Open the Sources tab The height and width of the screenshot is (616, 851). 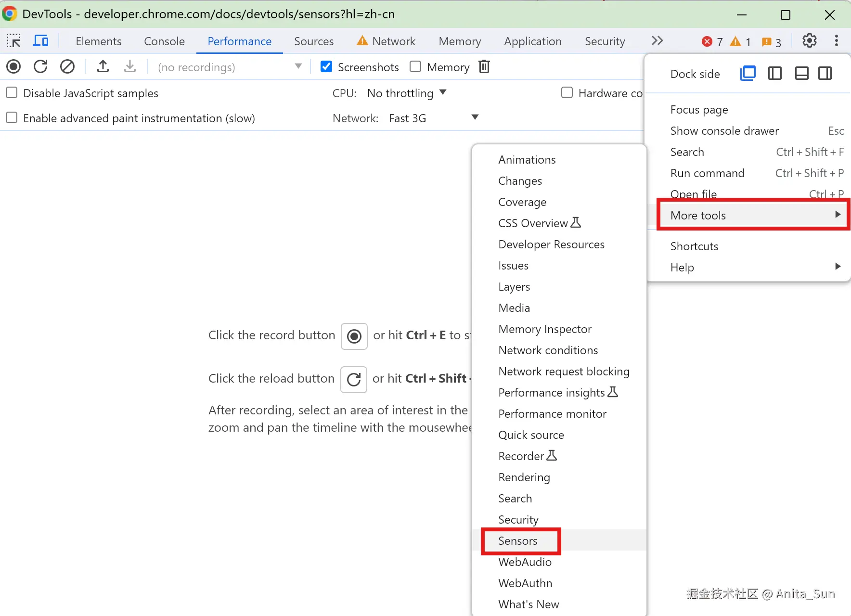[314, 41]
